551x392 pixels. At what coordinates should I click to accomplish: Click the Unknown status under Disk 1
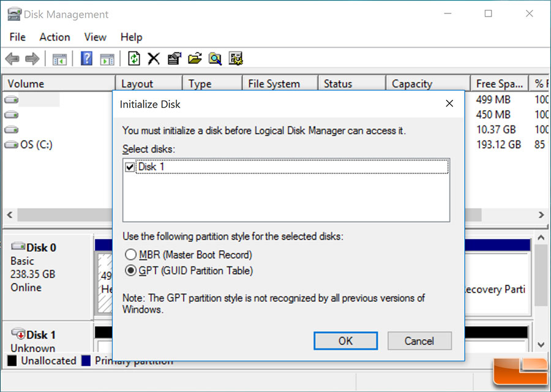tap(32, 348)
